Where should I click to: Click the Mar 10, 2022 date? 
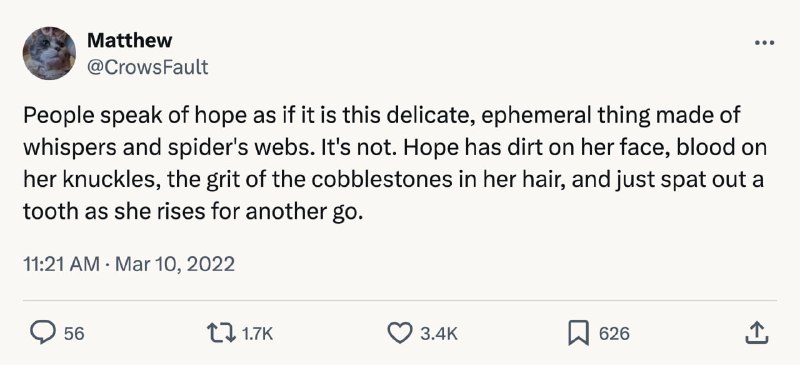tap(175, 264)
